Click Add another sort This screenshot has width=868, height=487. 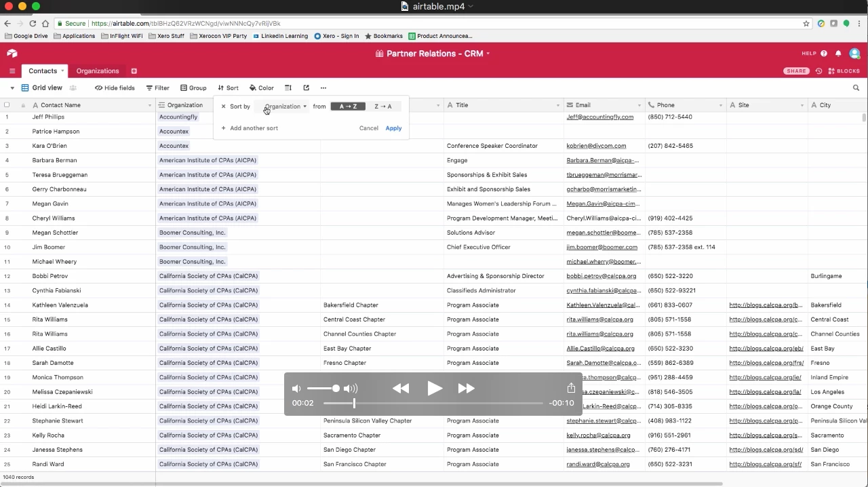(250, 128)
